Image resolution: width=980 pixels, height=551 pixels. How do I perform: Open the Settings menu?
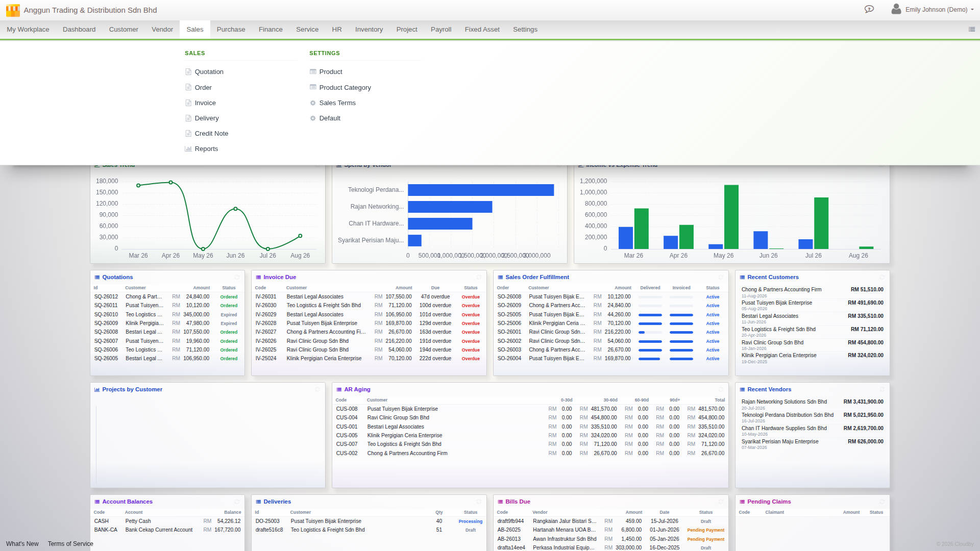click(x=525, y=30)
